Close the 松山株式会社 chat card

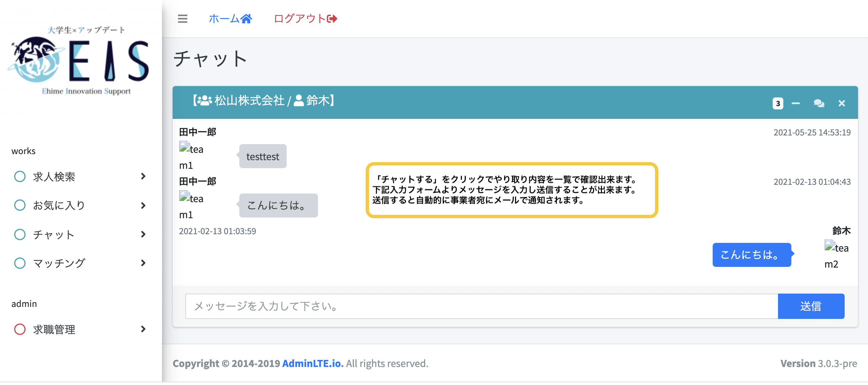click(x=842, y=103)
